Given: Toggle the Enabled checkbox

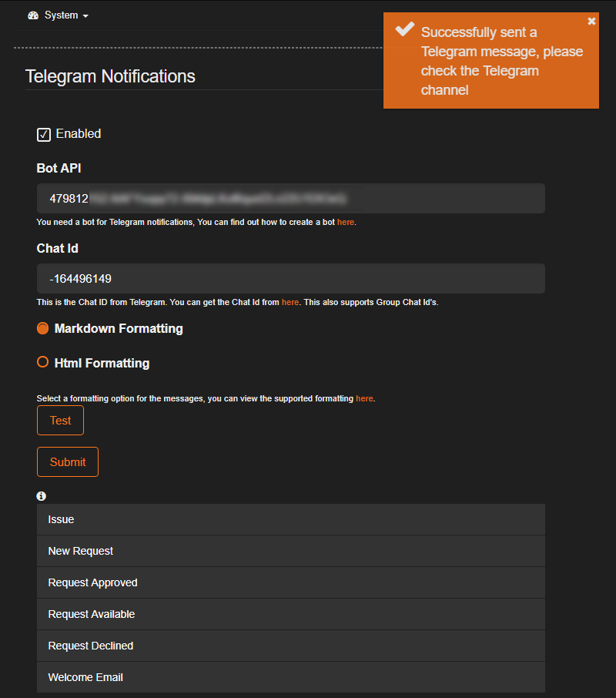Looking at the screenshot, I should coord(44,134).
